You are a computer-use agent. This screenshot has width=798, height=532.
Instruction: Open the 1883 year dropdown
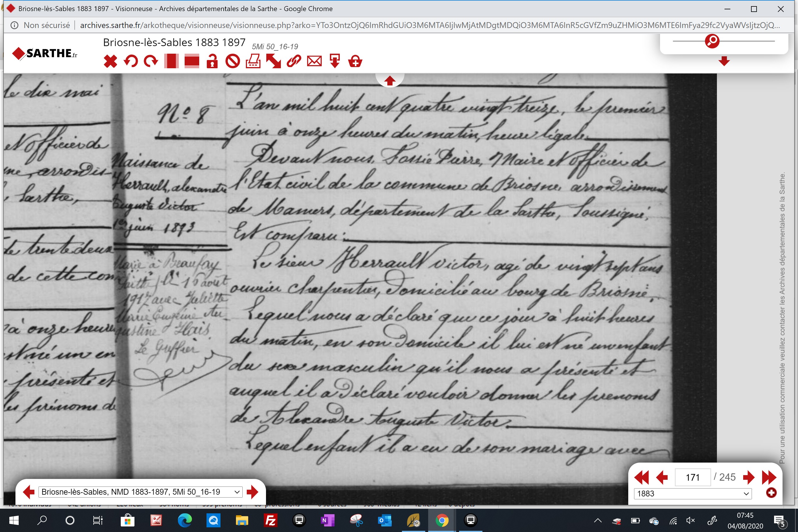tap(692, 493)
